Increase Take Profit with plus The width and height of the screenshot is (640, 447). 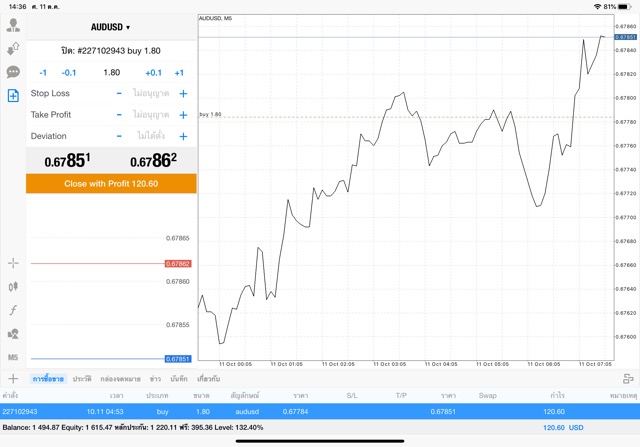coord(183,115)
